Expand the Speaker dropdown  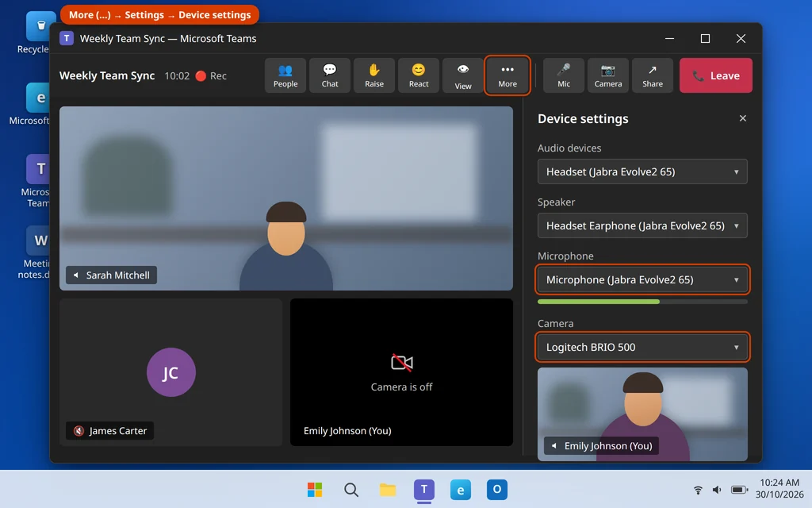(x=642, y=225)
